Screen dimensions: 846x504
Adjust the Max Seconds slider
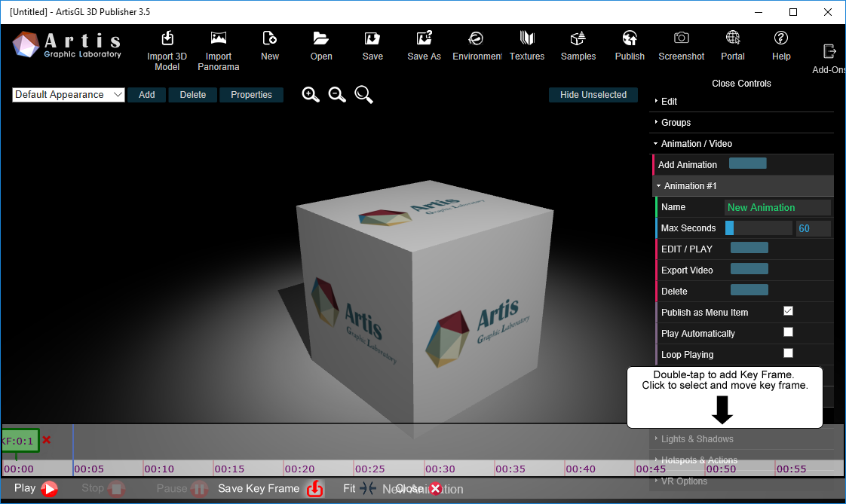coord(758,228)
